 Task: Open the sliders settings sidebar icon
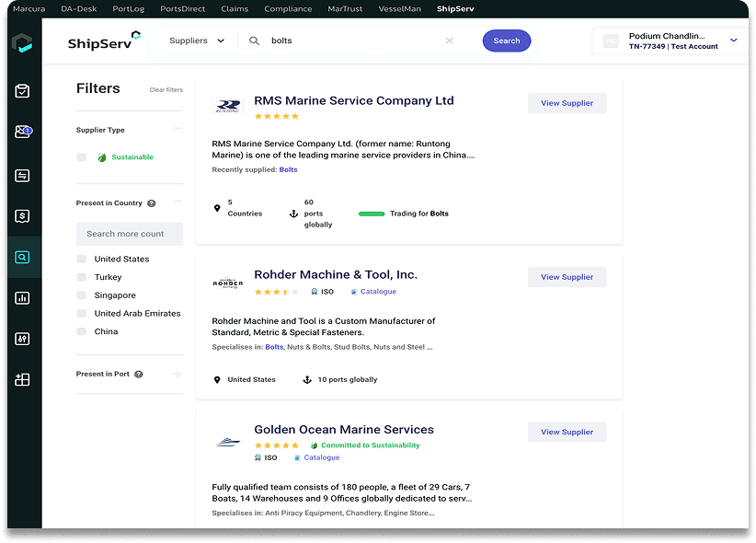[x=22, y=339]
